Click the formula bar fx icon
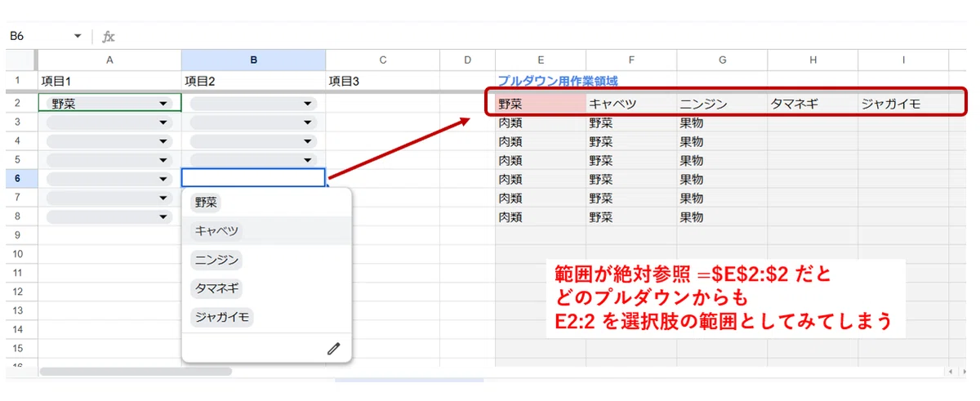980x401 pixels. 109,37
